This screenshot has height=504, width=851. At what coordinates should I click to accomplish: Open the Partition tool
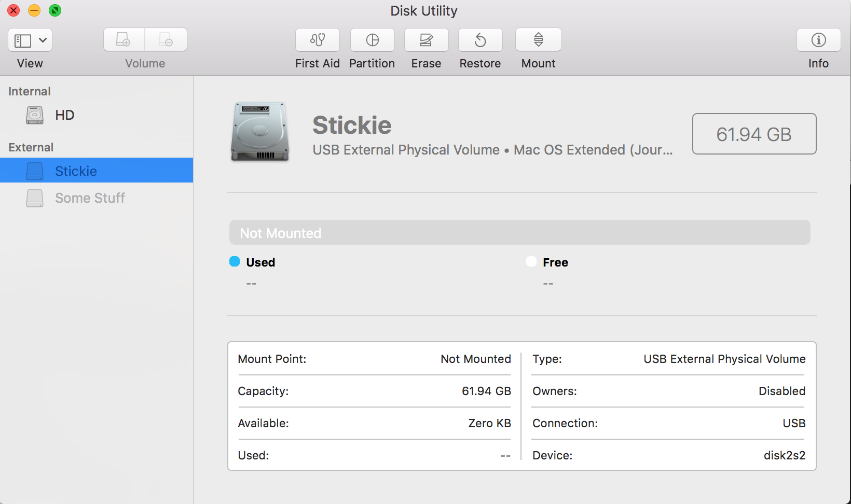click(372, 40)
